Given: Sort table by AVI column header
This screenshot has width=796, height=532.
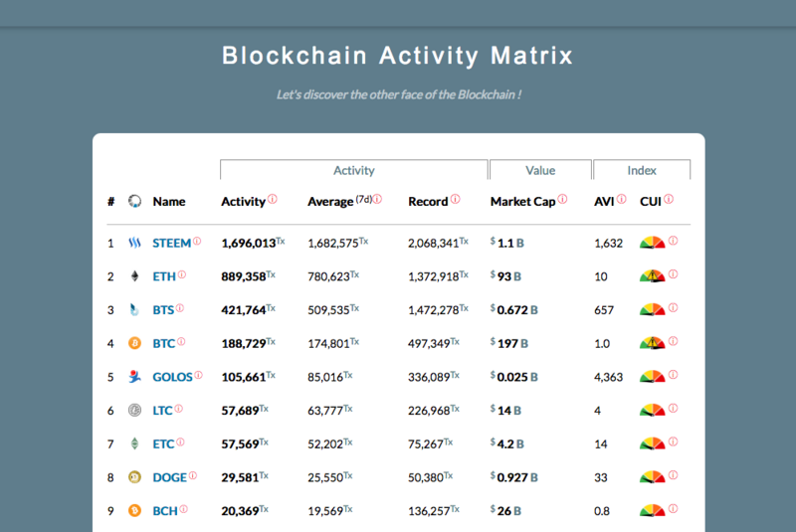Looking at the screenshot, I should point(605,201).
